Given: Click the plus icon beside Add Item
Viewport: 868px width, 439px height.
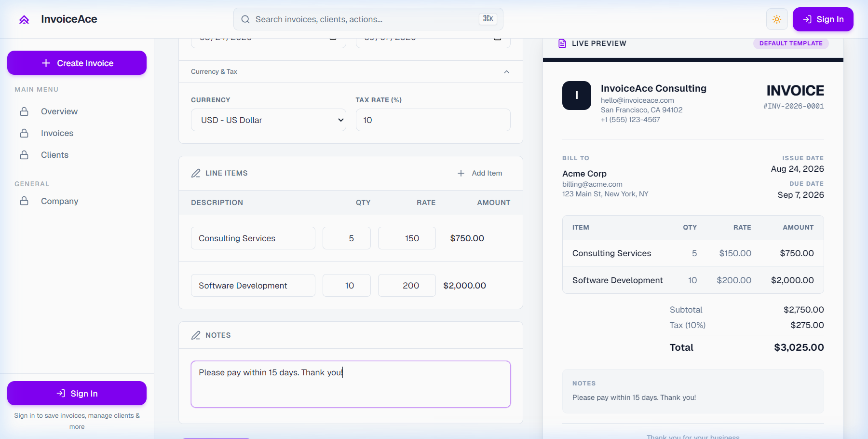Looking at the screenshot, I should tap(461, 173).
